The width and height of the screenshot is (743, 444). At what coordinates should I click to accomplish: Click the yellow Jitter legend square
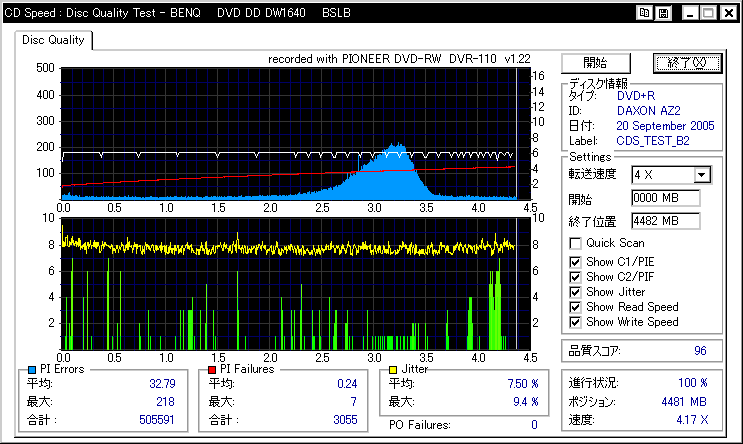[392, 369]
